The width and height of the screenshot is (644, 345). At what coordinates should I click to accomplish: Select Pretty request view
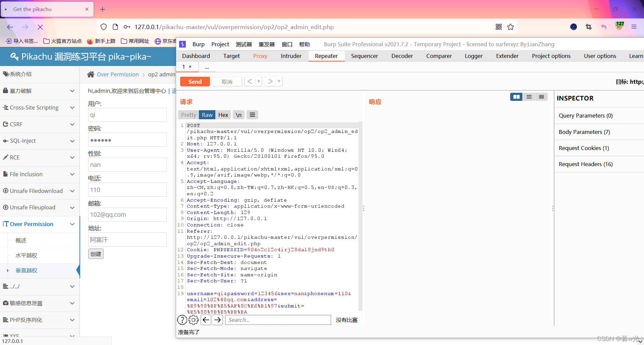[189, 115]
